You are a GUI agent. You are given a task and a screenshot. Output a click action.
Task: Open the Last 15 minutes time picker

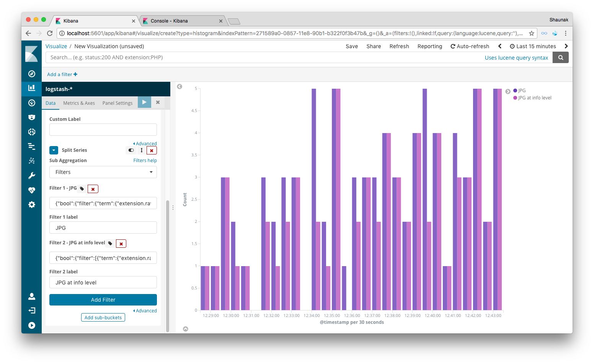(x=533, y=46)
